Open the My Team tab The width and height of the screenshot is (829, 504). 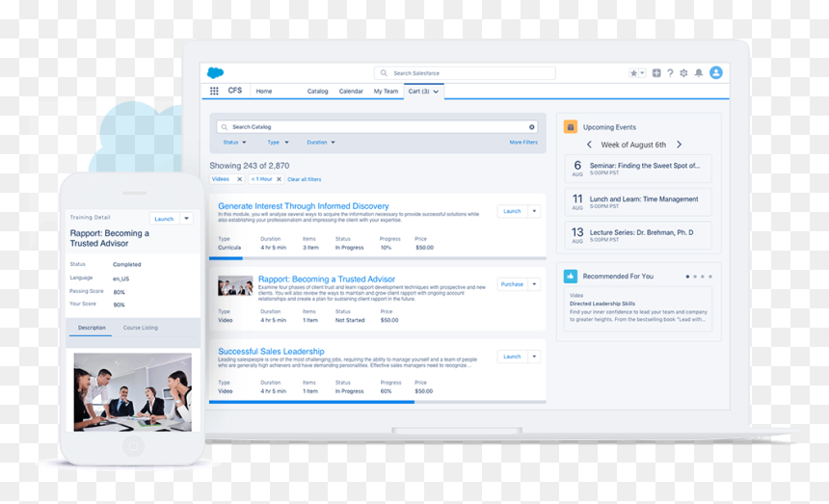(x=386, y=92)
